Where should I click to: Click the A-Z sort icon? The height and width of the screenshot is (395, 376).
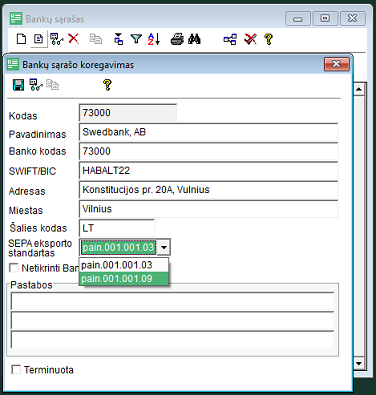154,39
